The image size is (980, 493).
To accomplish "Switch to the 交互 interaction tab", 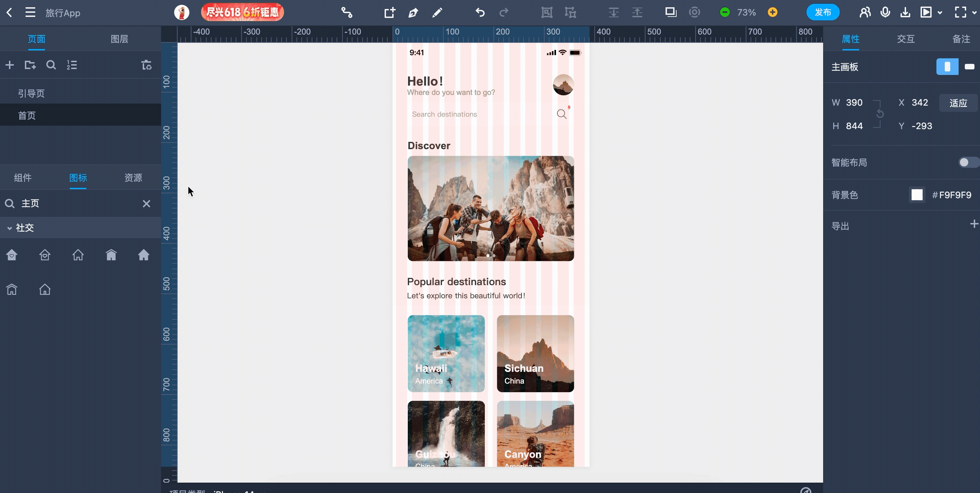I will coord(905,39).
